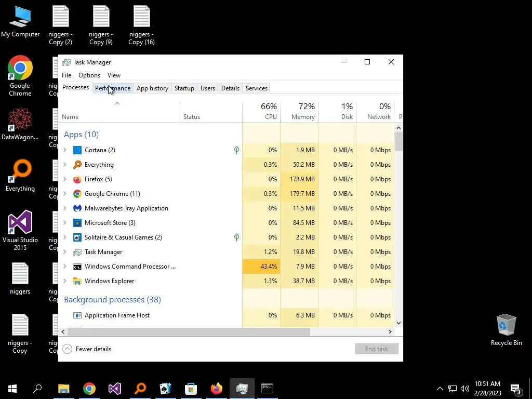Click the vertical scrollbar up arrow

(398, 128)
